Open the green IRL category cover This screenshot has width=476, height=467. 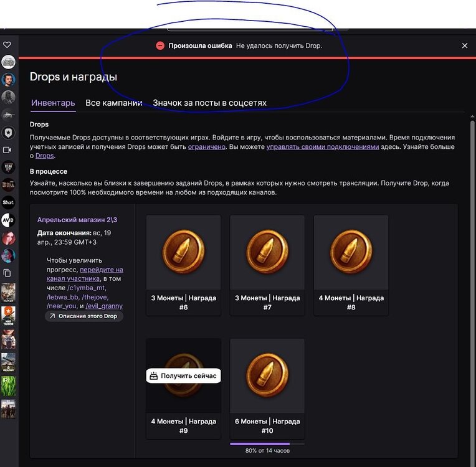(8, 386)
